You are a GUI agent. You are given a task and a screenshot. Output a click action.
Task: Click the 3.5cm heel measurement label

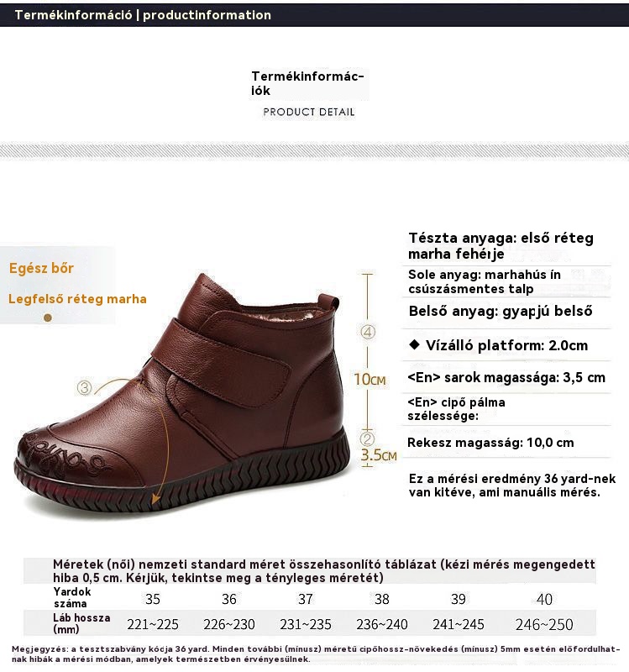(x=379, y=455)
